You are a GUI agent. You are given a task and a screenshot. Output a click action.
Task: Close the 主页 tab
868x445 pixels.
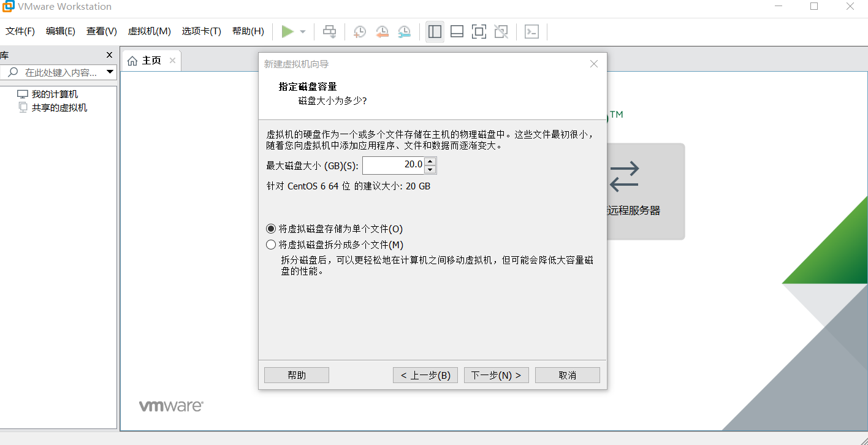[x=173, y=60]
